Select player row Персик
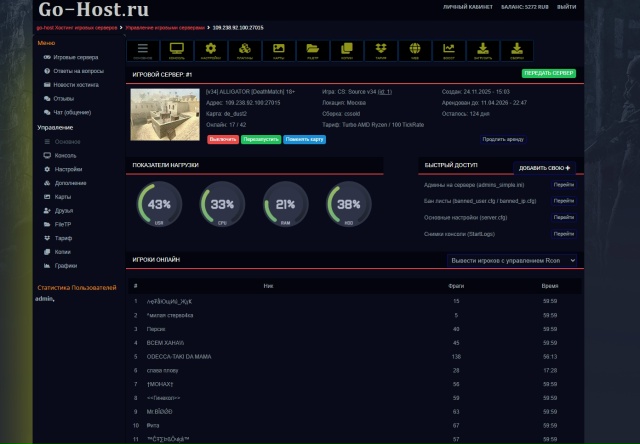This screenshot has width=640, height=444. click(355, 329)
